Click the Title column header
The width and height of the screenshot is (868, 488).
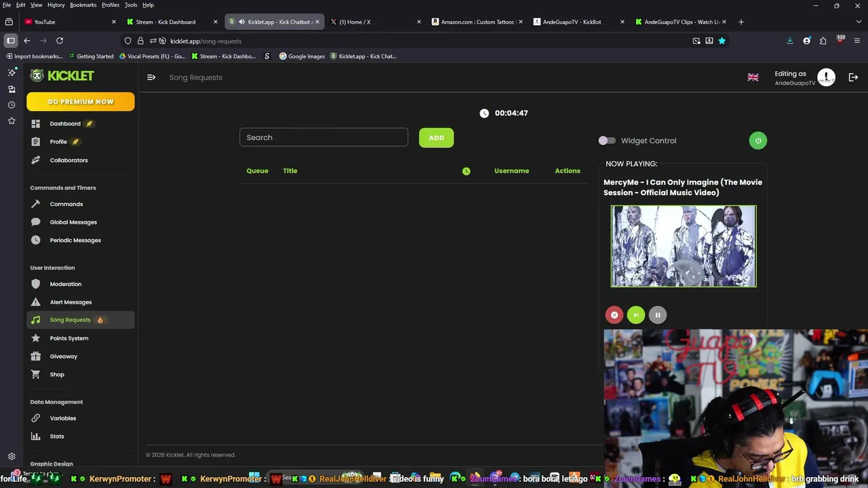click(x=290, y=171)
